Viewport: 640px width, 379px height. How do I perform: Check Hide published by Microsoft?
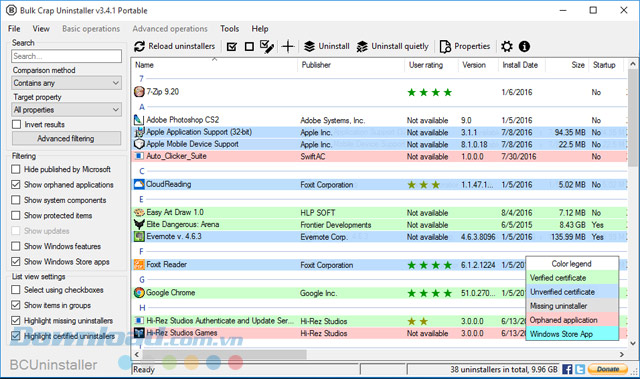16,169
